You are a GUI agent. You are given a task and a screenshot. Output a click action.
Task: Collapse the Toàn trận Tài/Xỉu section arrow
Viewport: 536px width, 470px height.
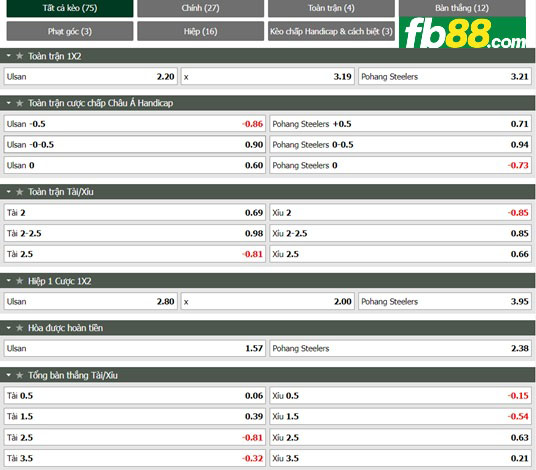coord(9,192)
